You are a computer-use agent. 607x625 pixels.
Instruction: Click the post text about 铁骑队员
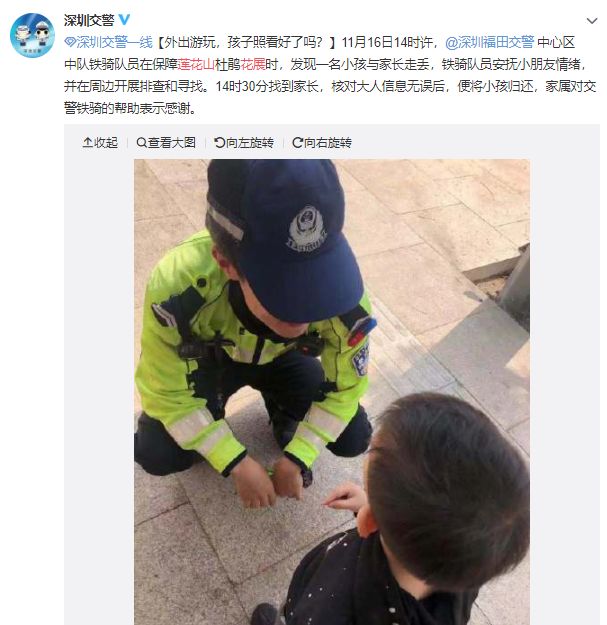(x=330, y=75)
